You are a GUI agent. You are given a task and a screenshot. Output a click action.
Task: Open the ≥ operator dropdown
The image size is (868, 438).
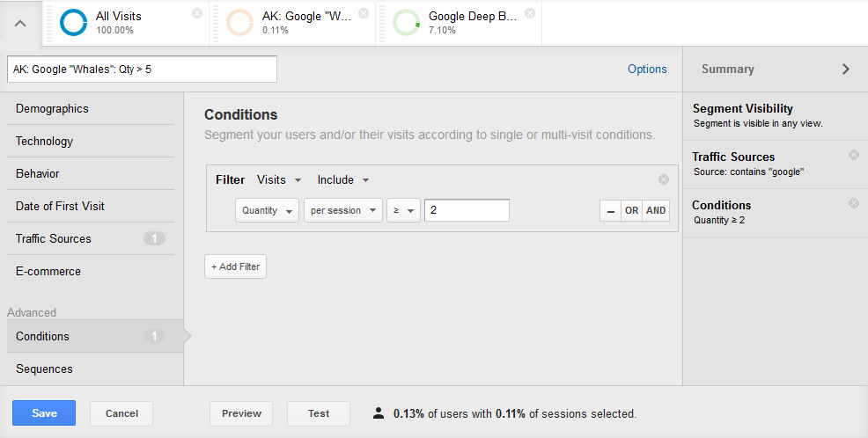[403, 211]
